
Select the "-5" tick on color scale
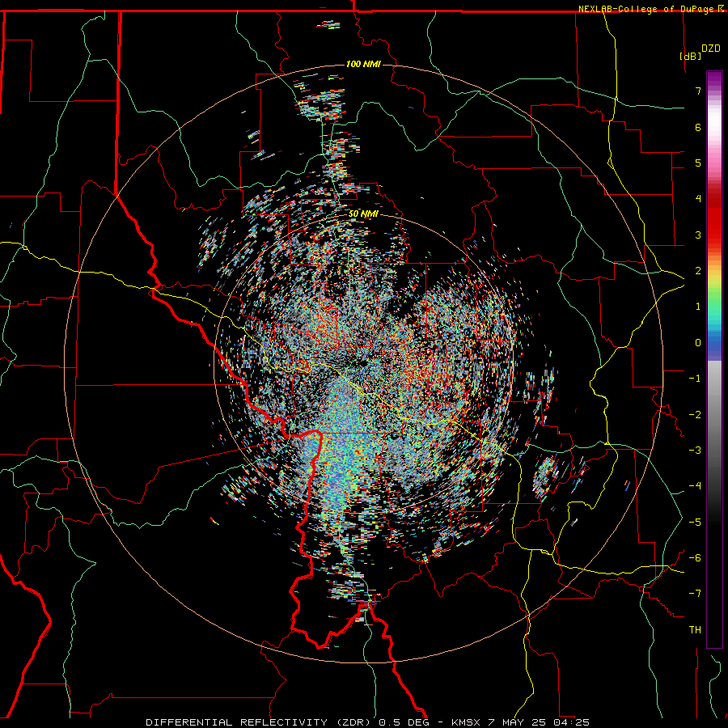pos(695,523)
